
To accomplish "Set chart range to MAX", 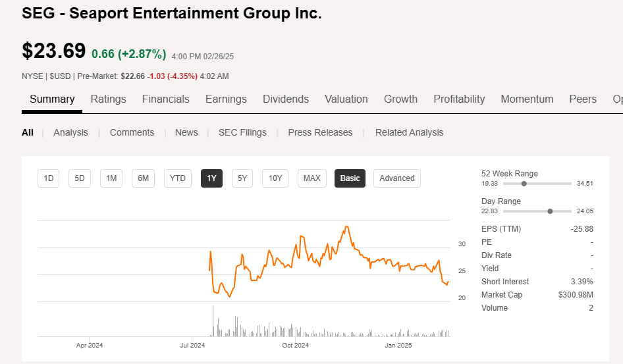I will tap(312, 178).
